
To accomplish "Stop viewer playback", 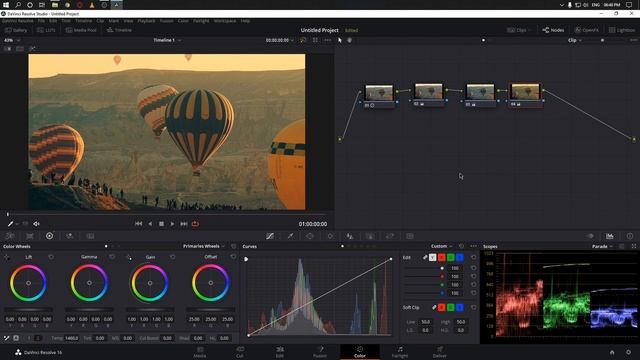I will [x=161, y=224].
